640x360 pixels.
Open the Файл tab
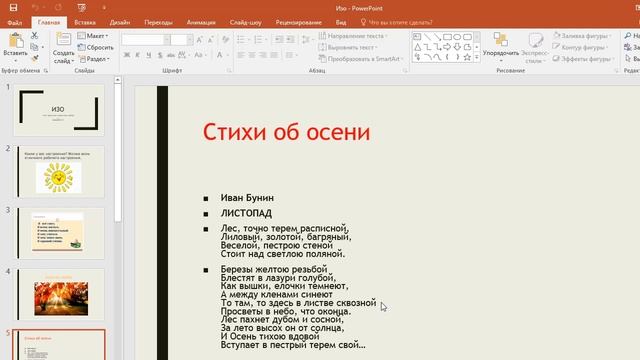15,22
